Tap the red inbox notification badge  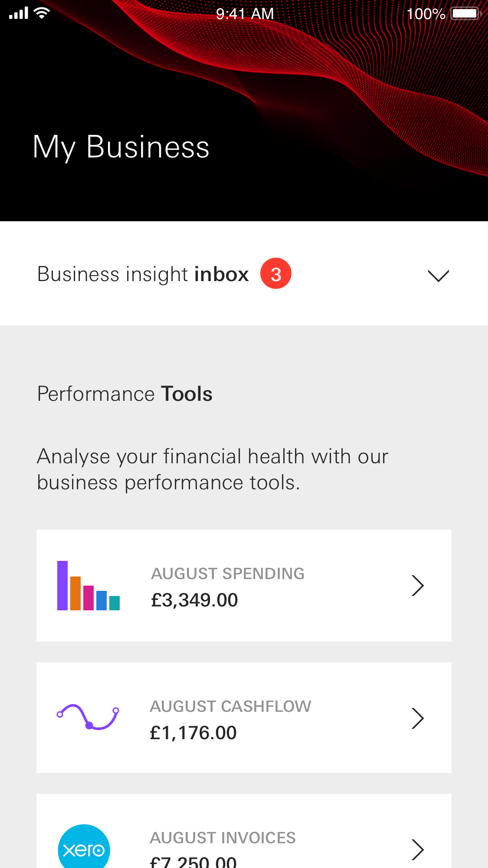[x=276, y=274]
